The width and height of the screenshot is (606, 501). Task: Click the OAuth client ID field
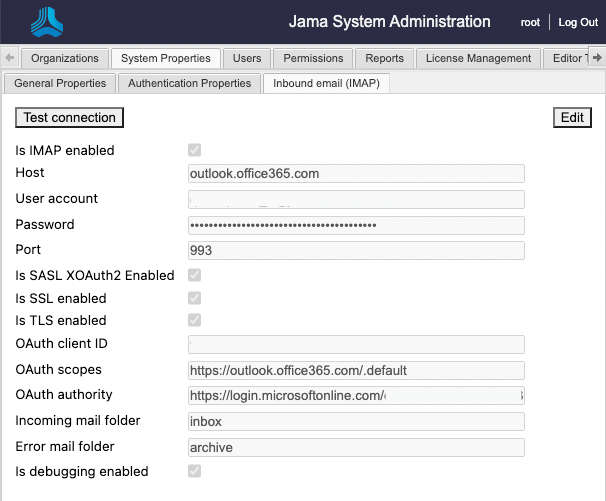click(x=356, y=344)
